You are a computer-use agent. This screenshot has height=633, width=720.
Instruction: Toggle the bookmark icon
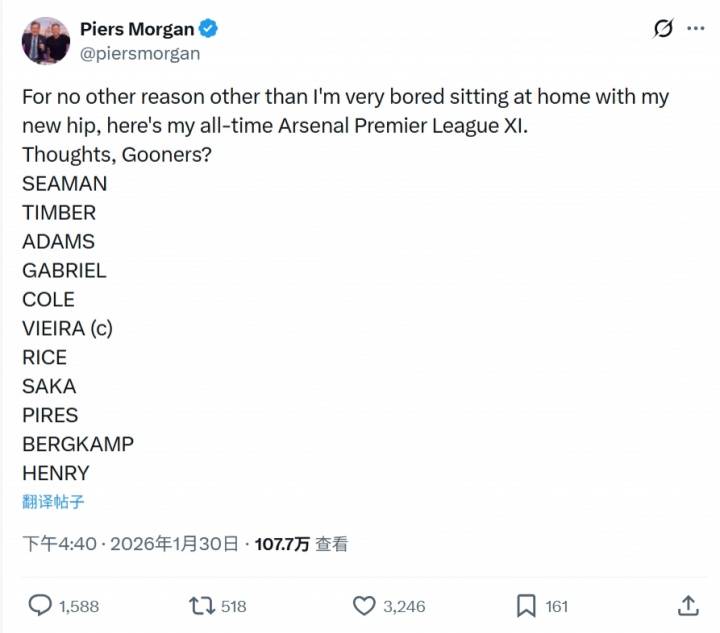pyautogui.click(x=526, y=605)
